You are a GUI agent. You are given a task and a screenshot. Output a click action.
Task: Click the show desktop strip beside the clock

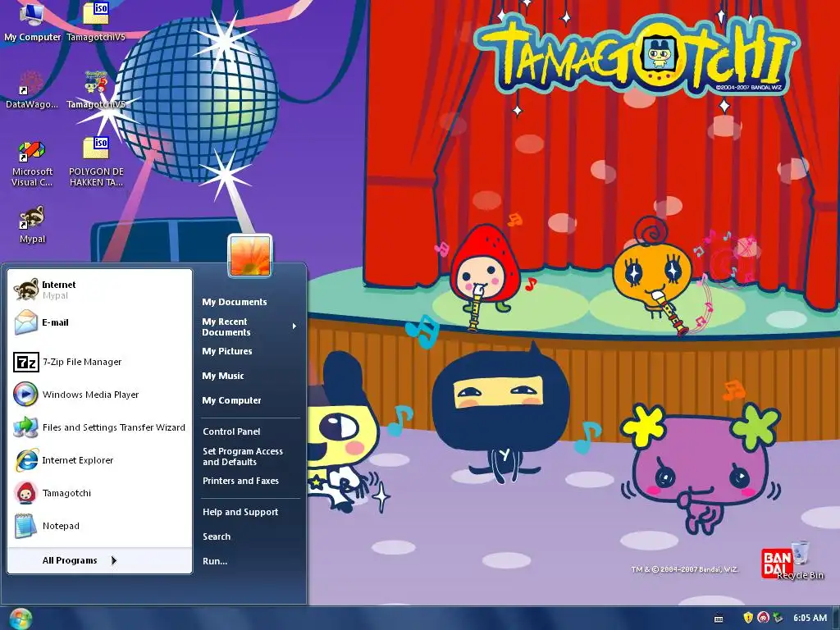(836, 619)
